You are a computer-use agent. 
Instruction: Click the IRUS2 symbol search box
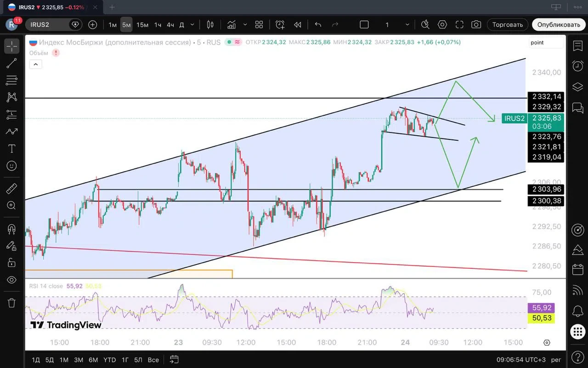tap(53, 24)
